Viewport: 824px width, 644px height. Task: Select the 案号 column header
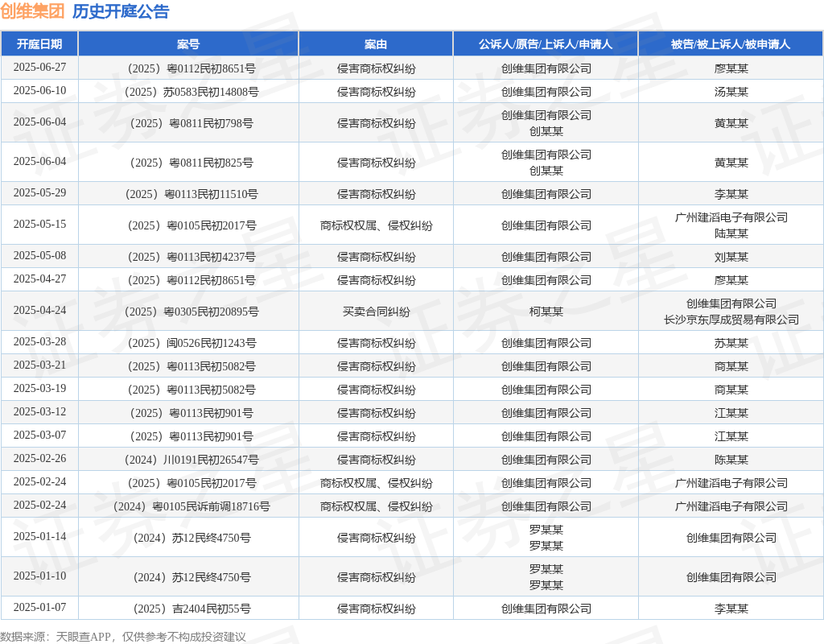pyautogui.click(x=188, y=44)
